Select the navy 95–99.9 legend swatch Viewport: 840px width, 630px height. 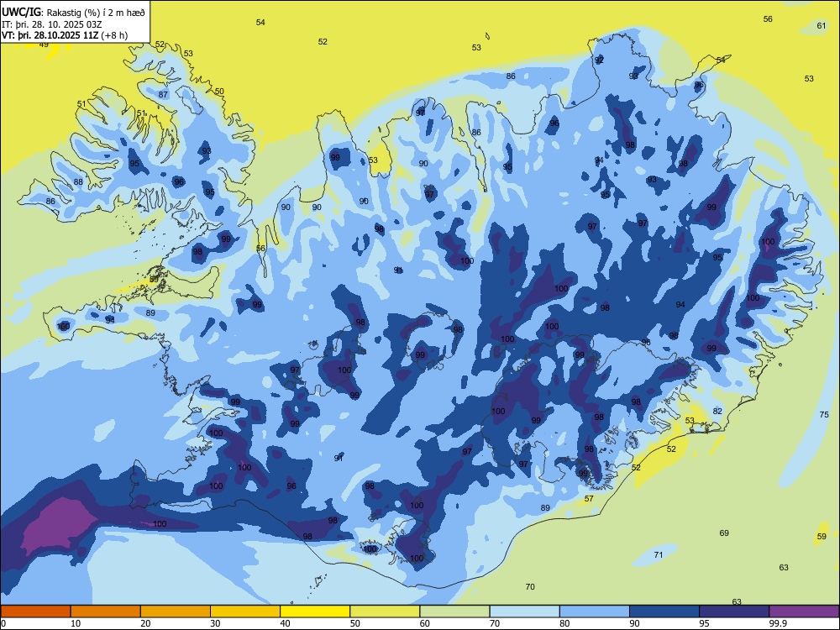[734, 612]
